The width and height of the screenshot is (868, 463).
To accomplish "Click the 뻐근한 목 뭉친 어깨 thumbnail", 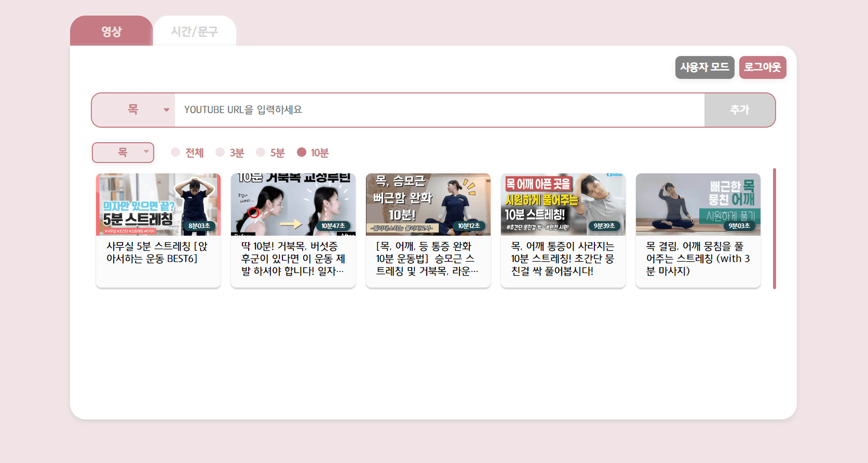I will coord(698,205).
